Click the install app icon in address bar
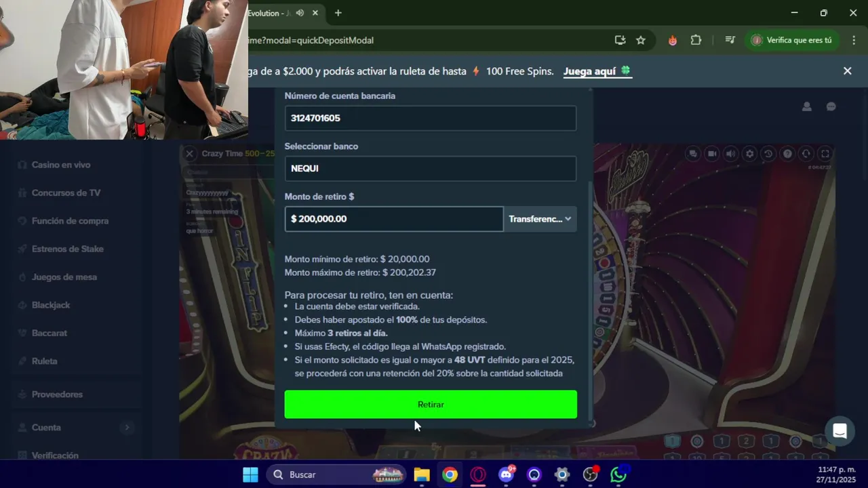Screen dimensions: 868x488 [x=620, y=40]
